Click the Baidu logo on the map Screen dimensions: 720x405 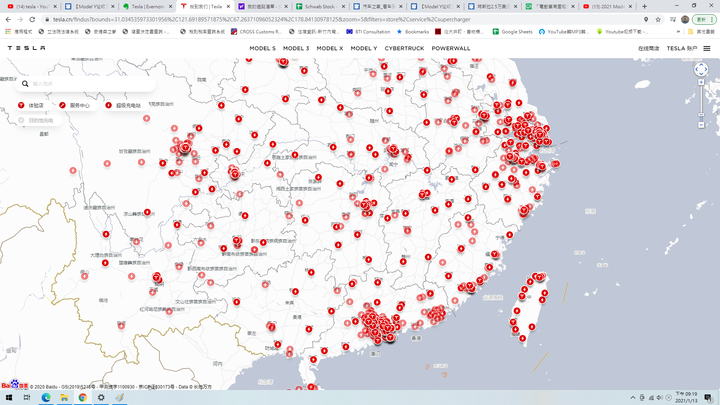(15, 385)
